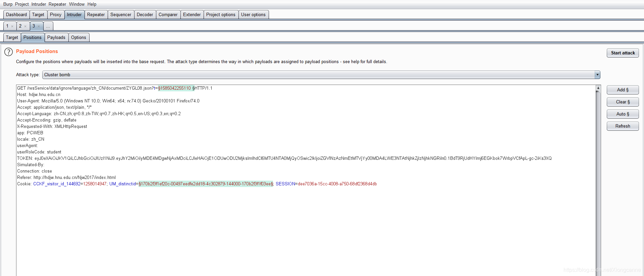Select Intruder attack tab 3

pyautogui.click(x=34, y=26)
